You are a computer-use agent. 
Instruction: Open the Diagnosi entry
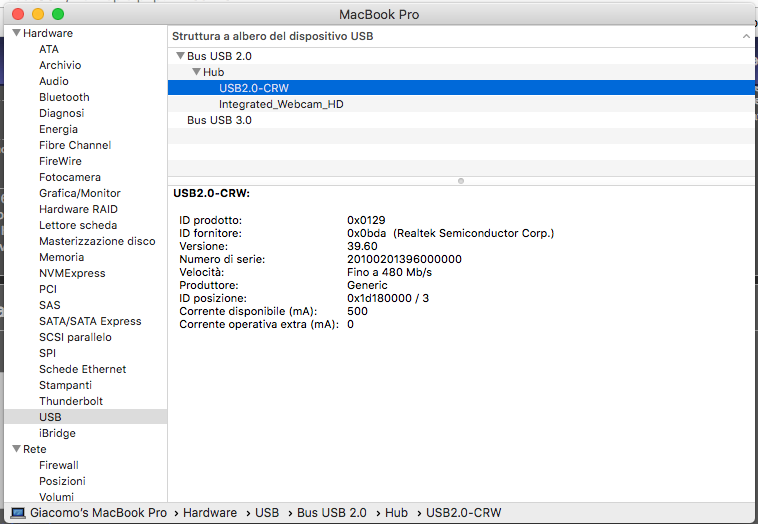click(x=61, y=113)
